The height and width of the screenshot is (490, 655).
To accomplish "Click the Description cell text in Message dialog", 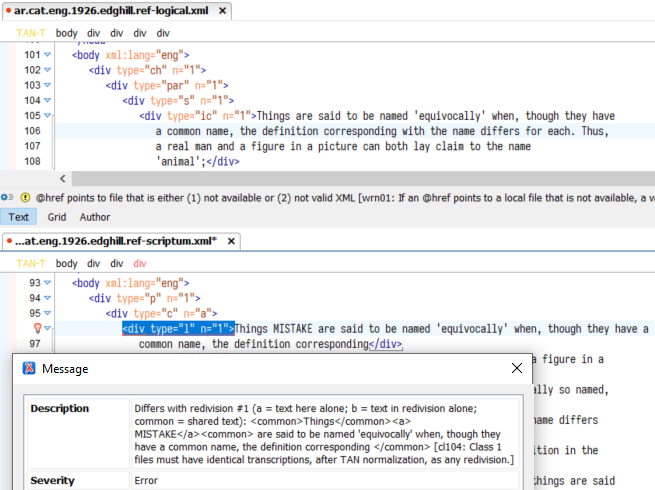I will pyautogui.click(x=324, y=434).
